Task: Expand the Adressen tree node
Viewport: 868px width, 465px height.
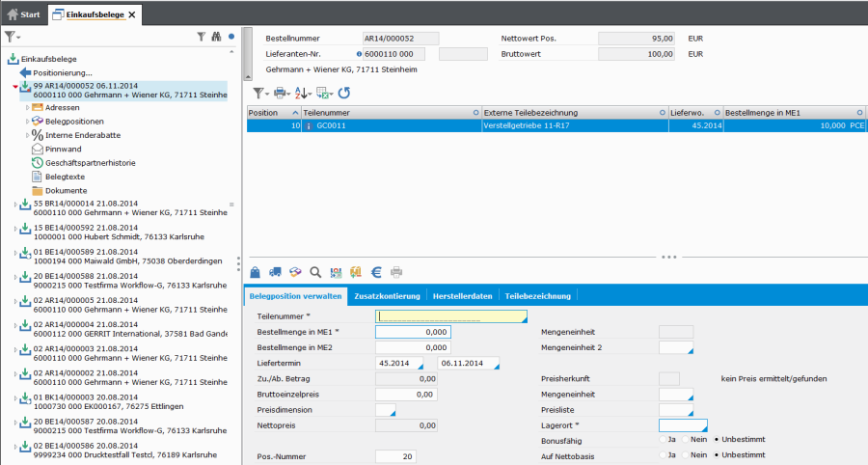Action: coord(28,108)
